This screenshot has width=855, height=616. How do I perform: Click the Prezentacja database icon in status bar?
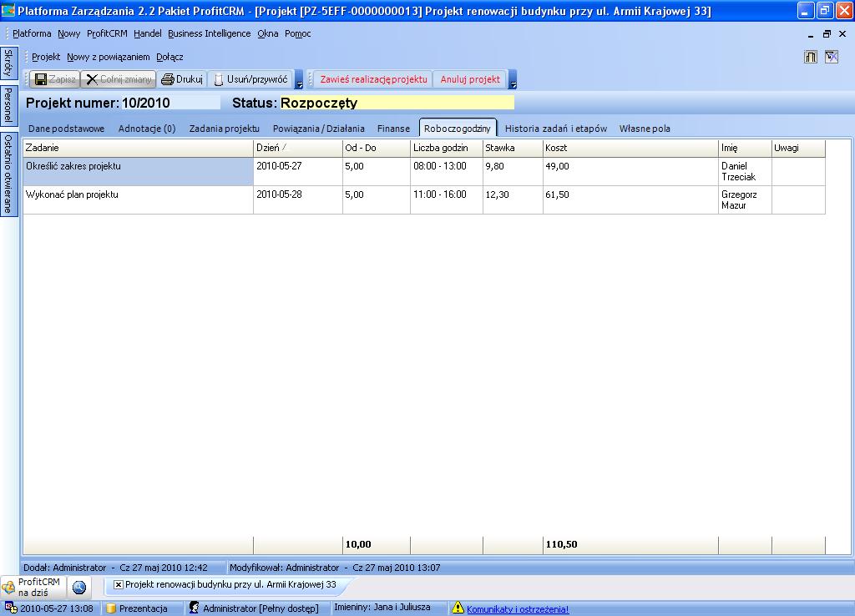pyautogui.click(x=110, y=608)
